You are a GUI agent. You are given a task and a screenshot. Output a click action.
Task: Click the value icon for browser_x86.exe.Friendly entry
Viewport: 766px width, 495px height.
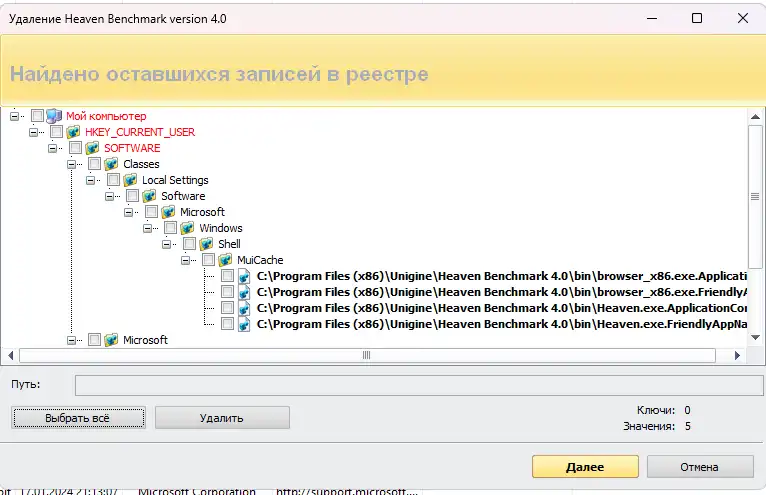[x=244, y=292]
